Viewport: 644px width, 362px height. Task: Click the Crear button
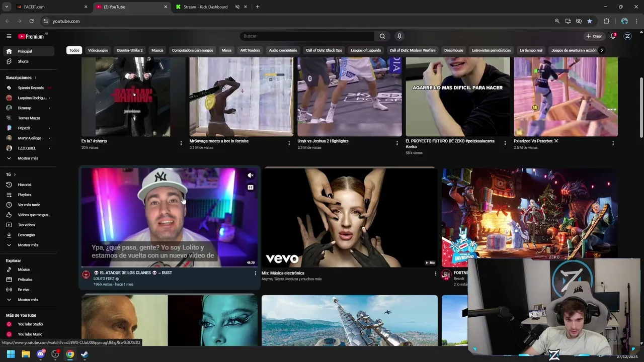coord(594,36)
